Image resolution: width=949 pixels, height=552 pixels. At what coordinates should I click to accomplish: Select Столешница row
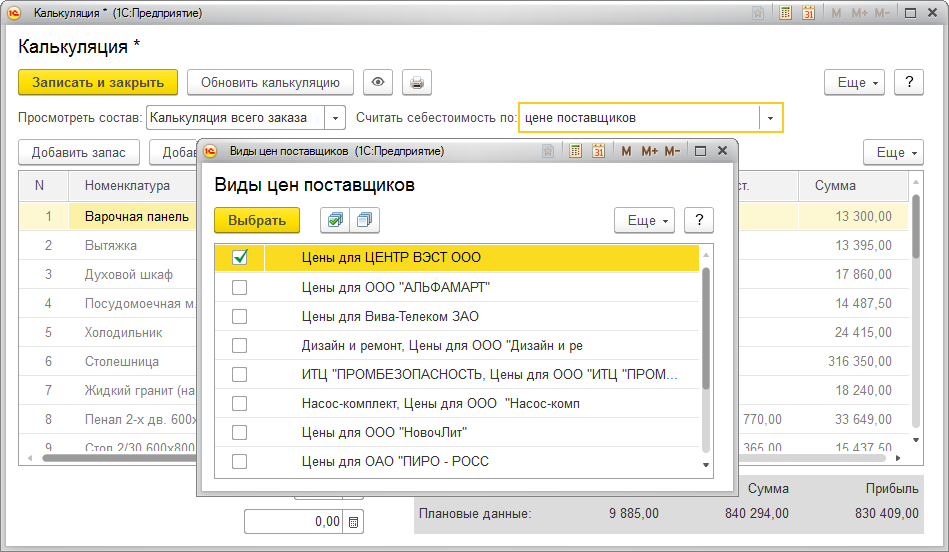tap(122, 362)
